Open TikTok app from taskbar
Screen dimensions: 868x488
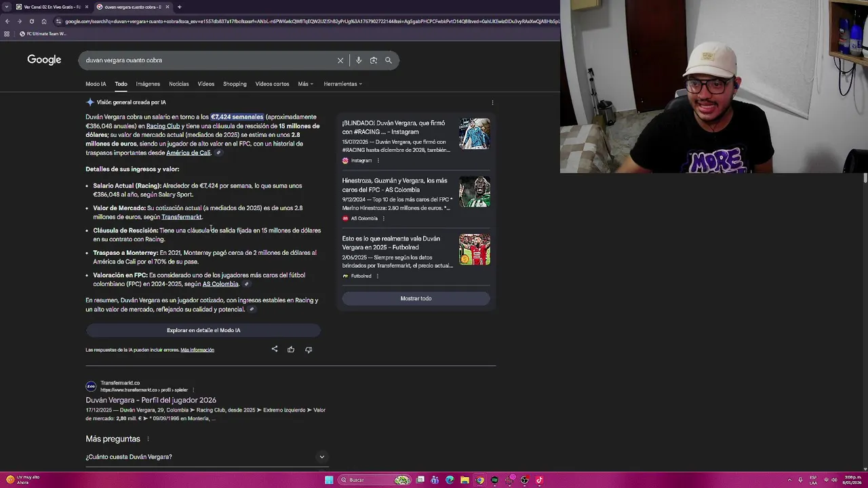(539, 480)
